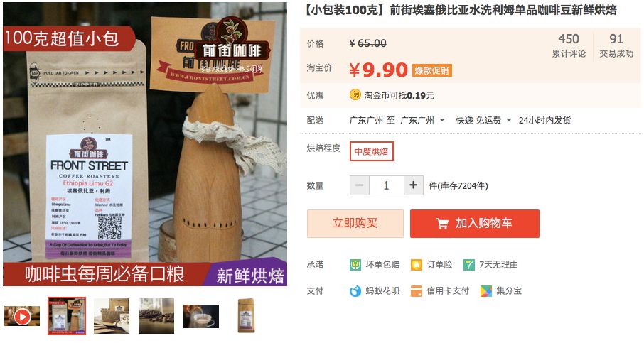Expand the 快递 免运费 shipping dropdown
The height and width of the screenshot is (343, 644).
coord(484,120)
